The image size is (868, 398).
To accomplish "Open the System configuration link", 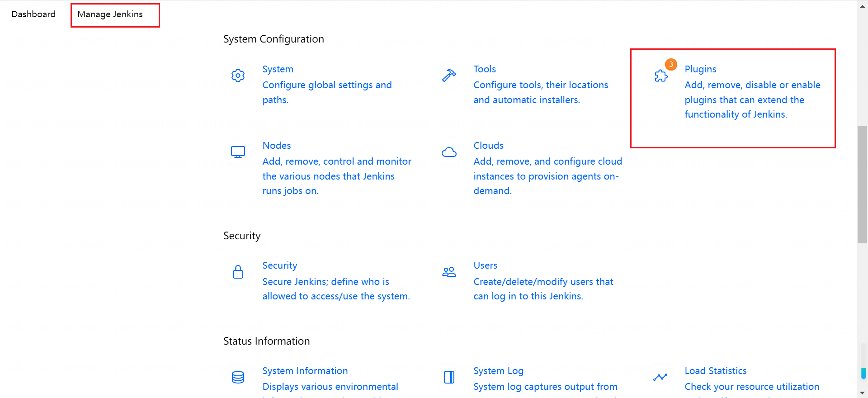I will point(278,69).
